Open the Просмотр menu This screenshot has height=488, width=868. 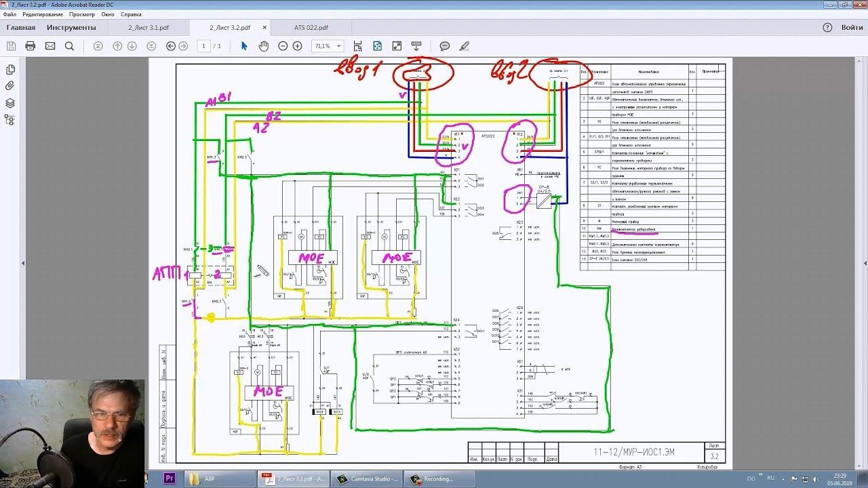[82, 14]
